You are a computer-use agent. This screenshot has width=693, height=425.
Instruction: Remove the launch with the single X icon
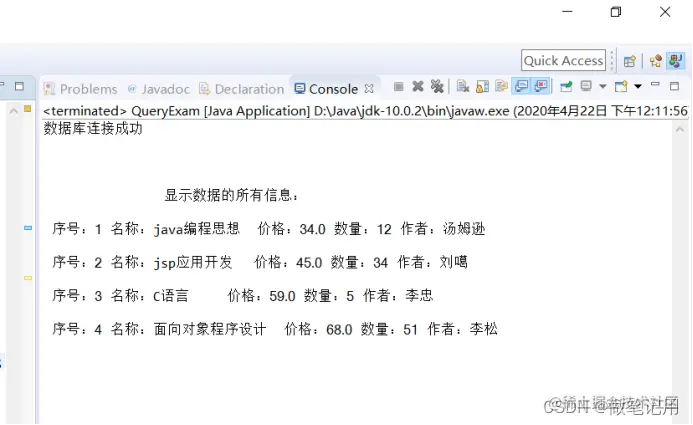pyautogui.click(x=418, y=86)
